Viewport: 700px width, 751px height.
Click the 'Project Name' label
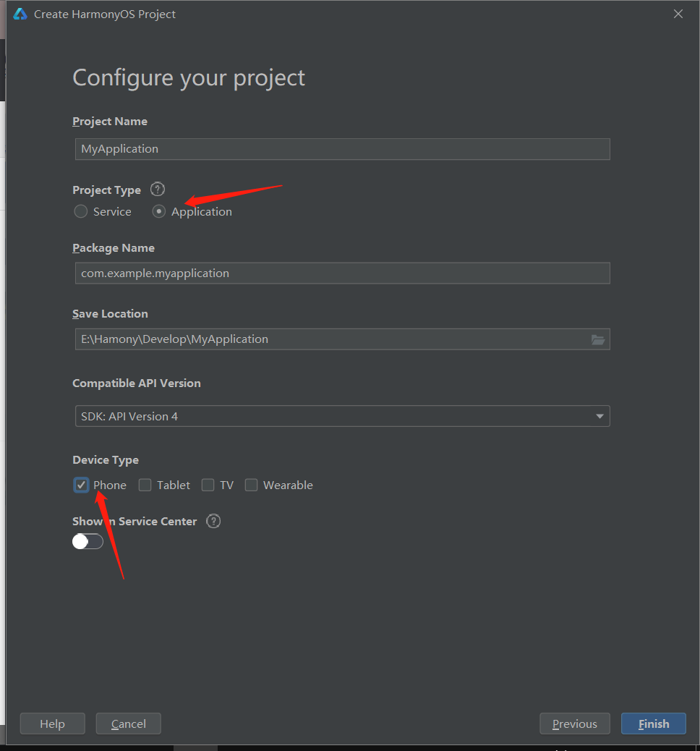[x=110, y=121]
